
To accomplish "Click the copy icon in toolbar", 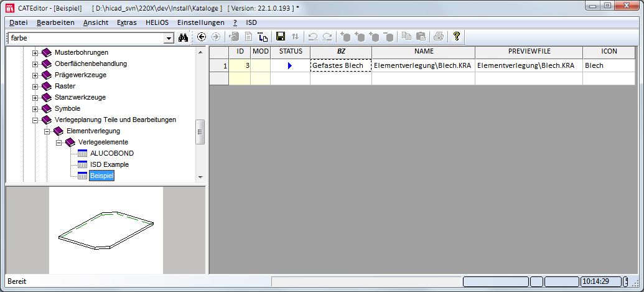I will pyautogui.click(x=406, y=37).
